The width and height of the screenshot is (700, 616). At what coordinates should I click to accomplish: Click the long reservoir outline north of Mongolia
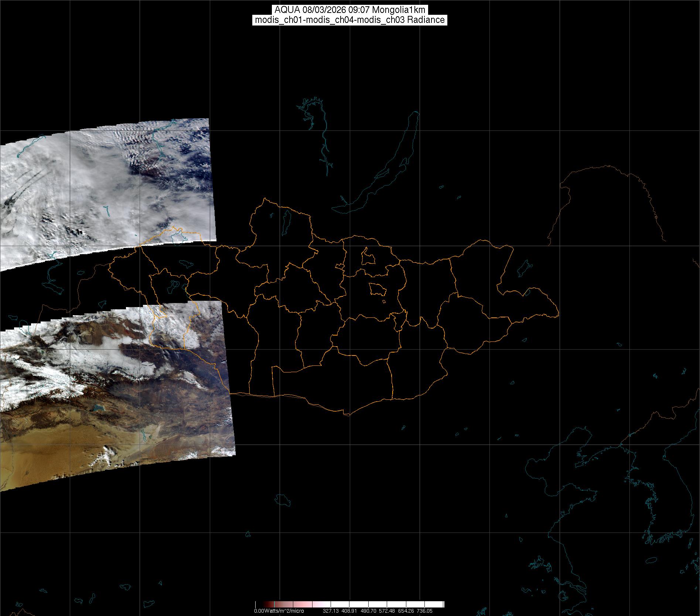pos(324,140)
